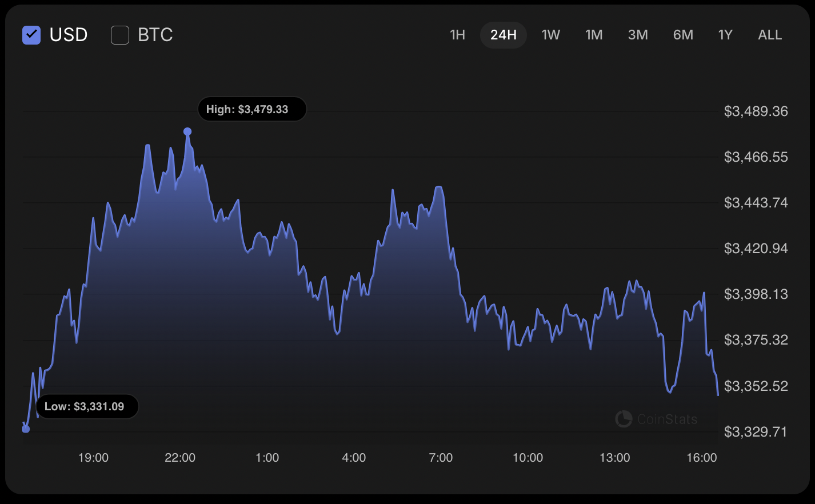Enable the BTC currency checkbox
815x504 pixels.
(x=120, y=35)
